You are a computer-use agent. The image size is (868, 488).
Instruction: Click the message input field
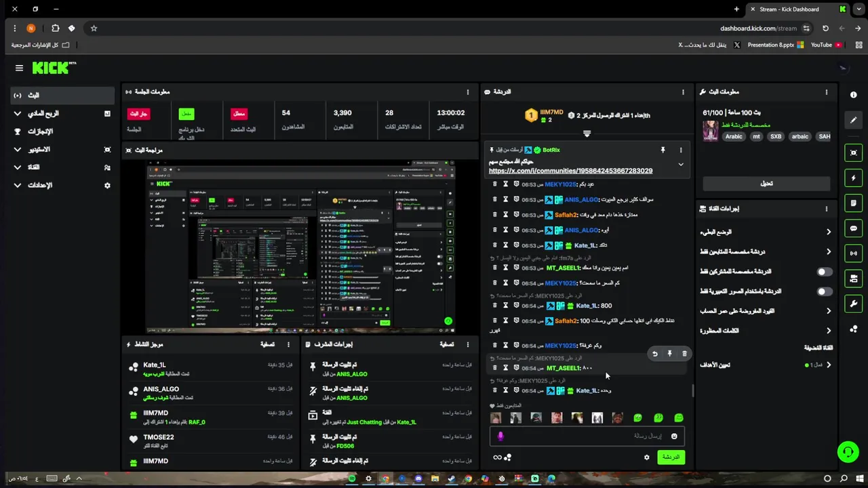587,436
